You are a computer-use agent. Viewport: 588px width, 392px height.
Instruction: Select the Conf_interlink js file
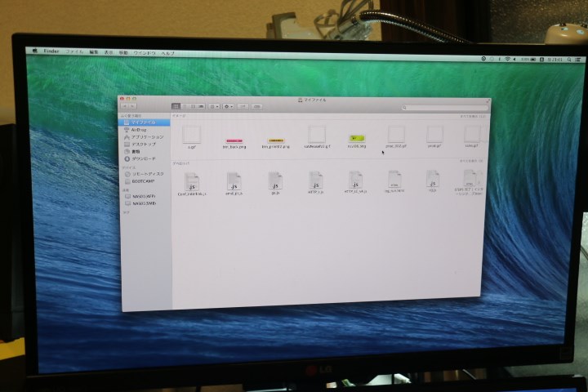coord(192,182)
